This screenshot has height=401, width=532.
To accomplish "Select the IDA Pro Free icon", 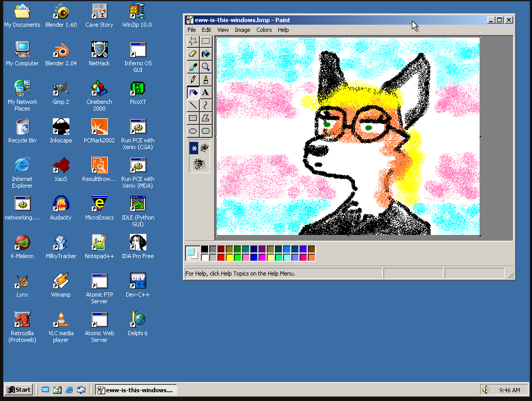I will tap(138, 247).
